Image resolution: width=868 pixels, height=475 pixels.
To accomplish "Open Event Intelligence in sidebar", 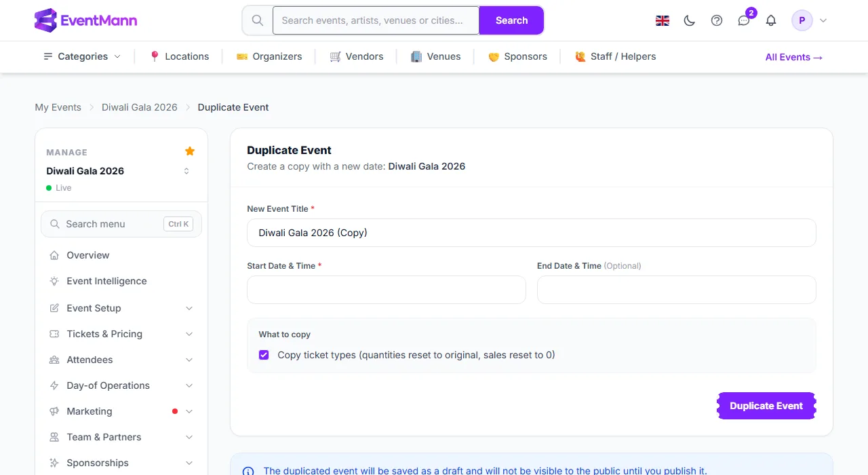I will click(x=121, y=281).
